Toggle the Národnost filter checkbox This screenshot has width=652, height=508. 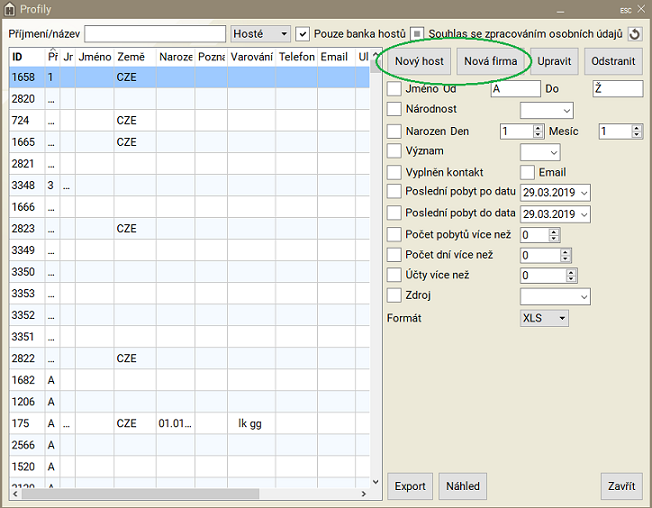point(394,109)
